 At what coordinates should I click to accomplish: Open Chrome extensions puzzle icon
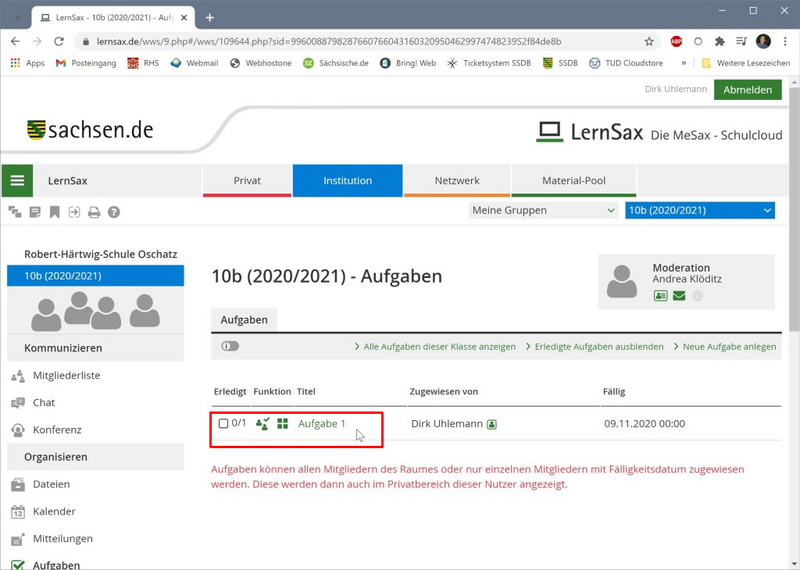719,42
